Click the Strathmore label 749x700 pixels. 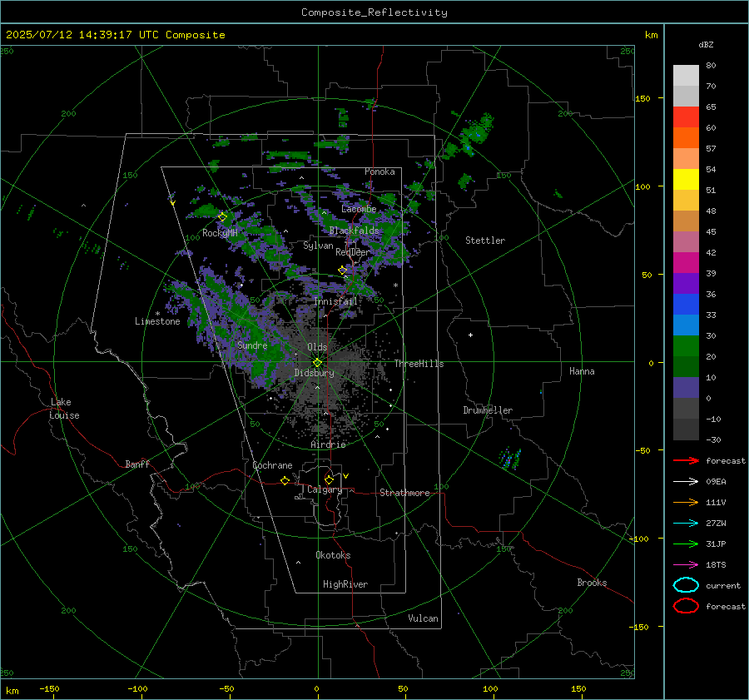(404, 493)
